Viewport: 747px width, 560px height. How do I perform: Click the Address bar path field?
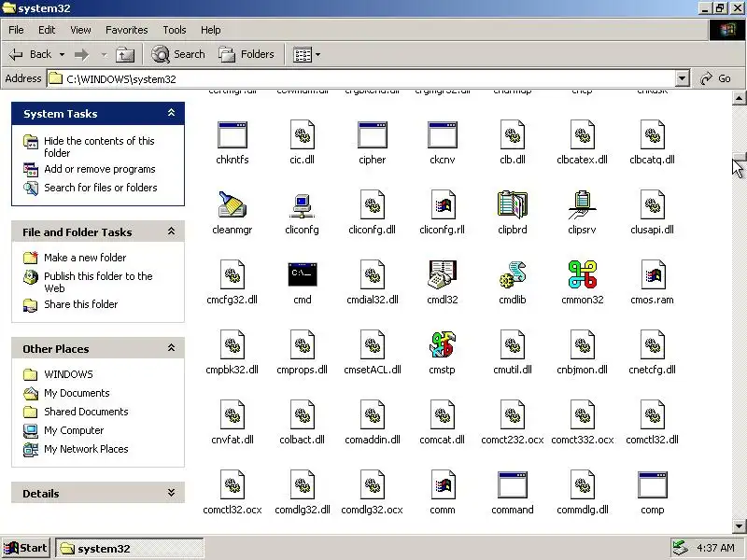[x=360, y=78]
